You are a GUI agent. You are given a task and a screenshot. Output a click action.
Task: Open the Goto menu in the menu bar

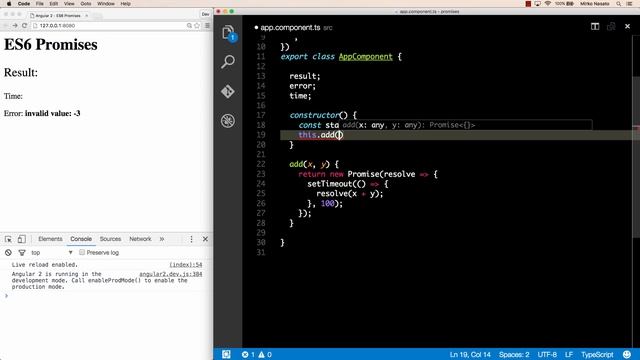pyautogui.click(x=86, y=4)
